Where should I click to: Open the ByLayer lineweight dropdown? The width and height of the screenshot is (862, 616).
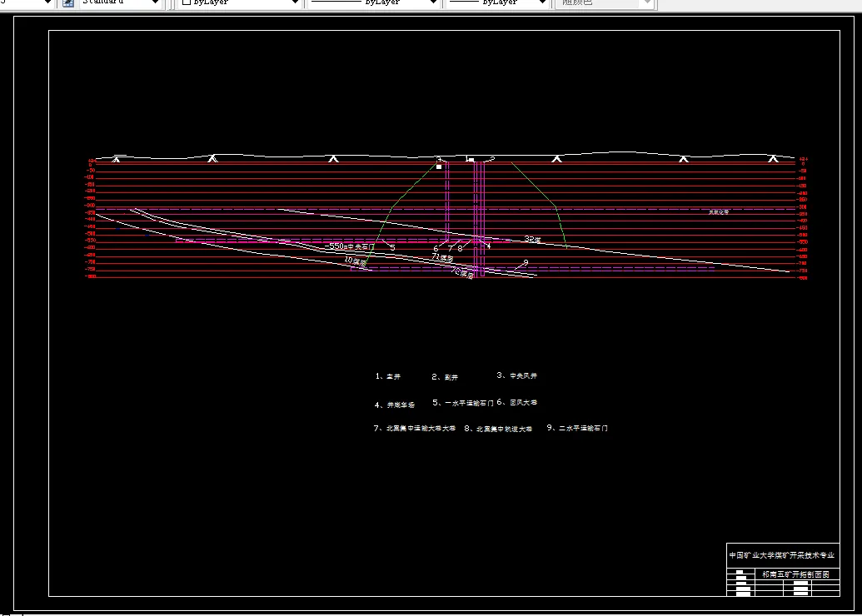click(497, 2)
